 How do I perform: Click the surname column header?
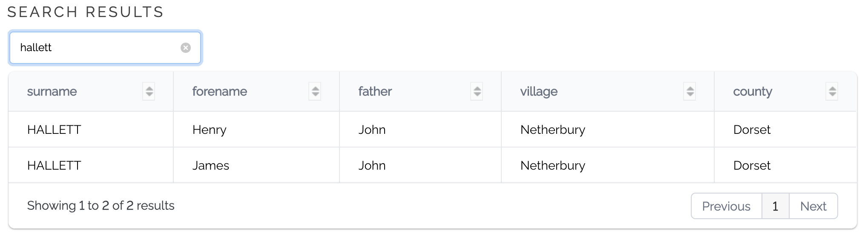(x=91, y=91)
